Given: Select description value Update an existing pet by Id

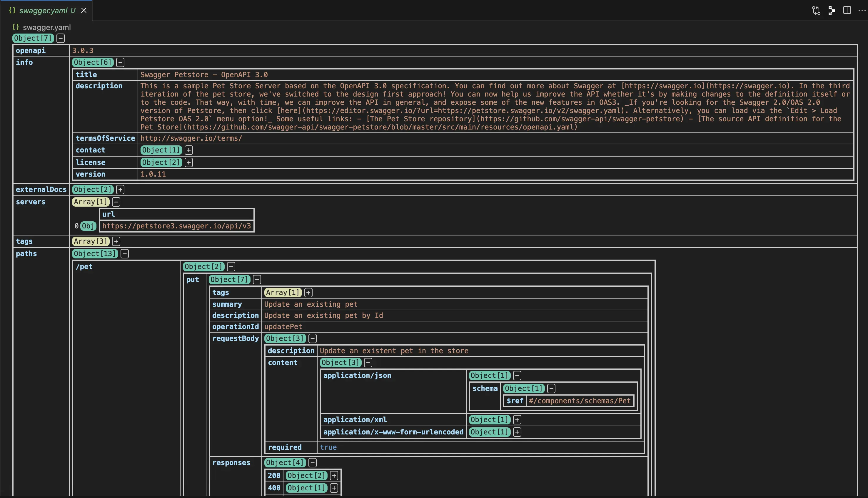Looking at the screenshot, I should pyautogui.click(x=323, y=315).
